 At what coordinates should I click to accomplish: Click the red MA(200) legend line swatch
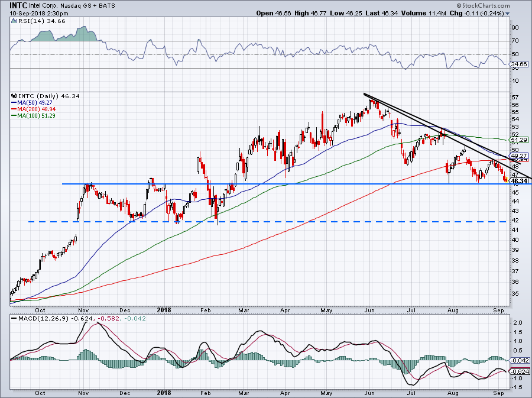pyautogui.click(x=14, y=109)
